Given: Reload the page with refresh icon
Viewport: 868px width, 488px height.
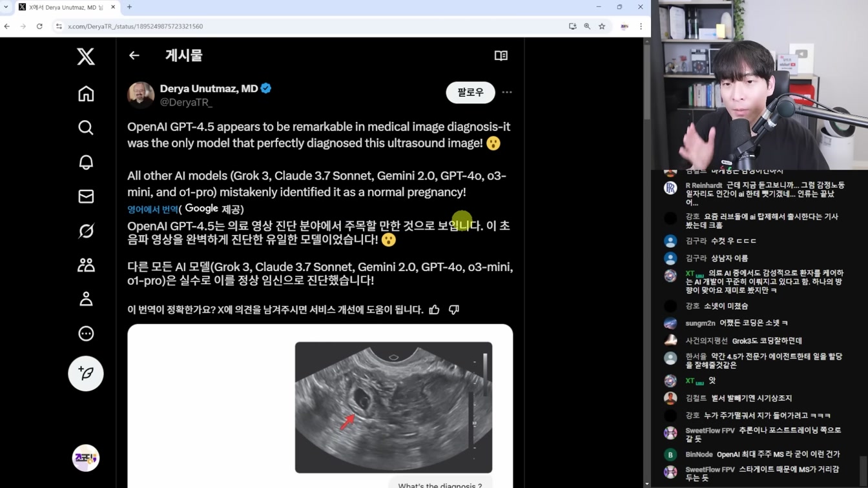Looking at the screenshot, I should 39,26.
